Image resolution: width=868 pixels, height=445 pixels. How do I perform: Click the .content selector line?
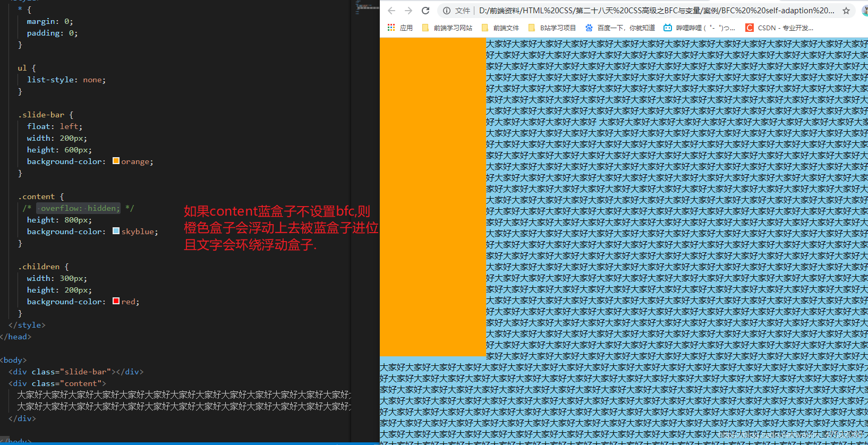point(41,196)
